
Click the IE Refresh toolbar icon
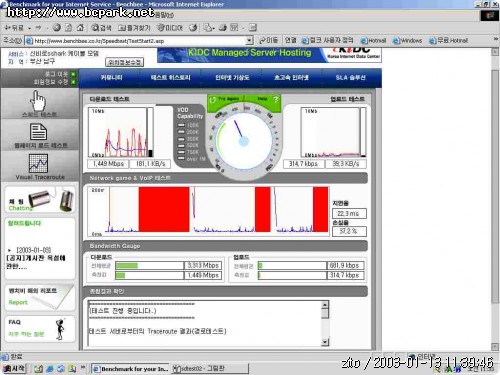tap(68, 28)
